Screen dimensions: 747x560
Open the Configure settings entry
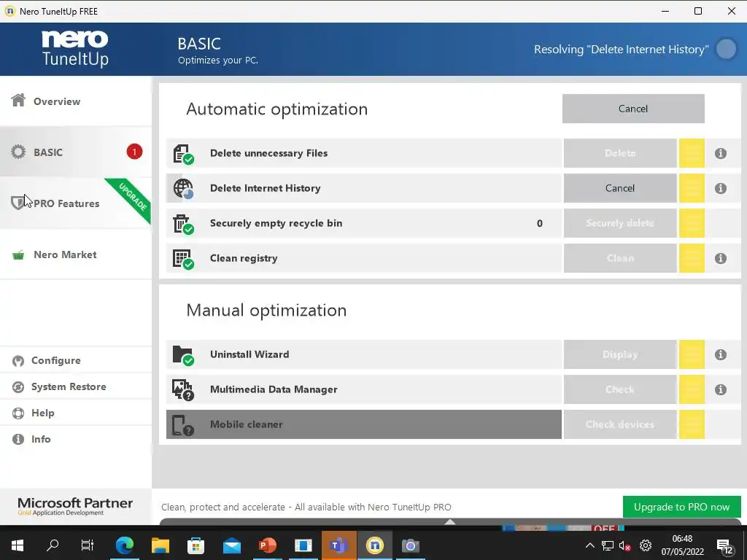tap(76, 360)
